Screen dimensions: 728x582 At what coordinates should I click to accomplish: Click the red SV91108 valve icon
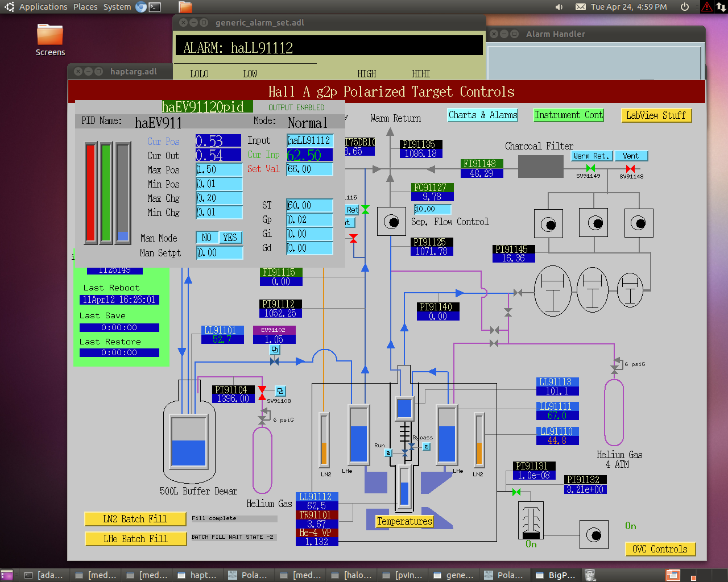262,393
